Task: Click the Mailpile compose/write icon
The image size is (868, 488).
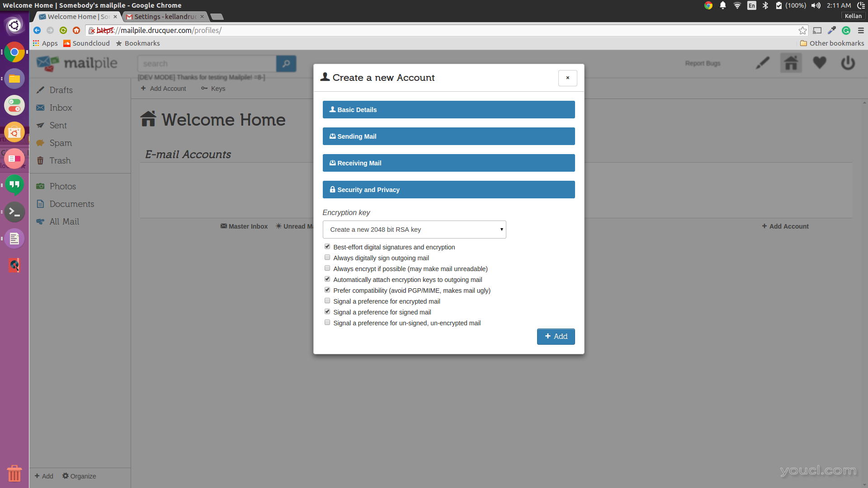Action: (x=763, y=63)
